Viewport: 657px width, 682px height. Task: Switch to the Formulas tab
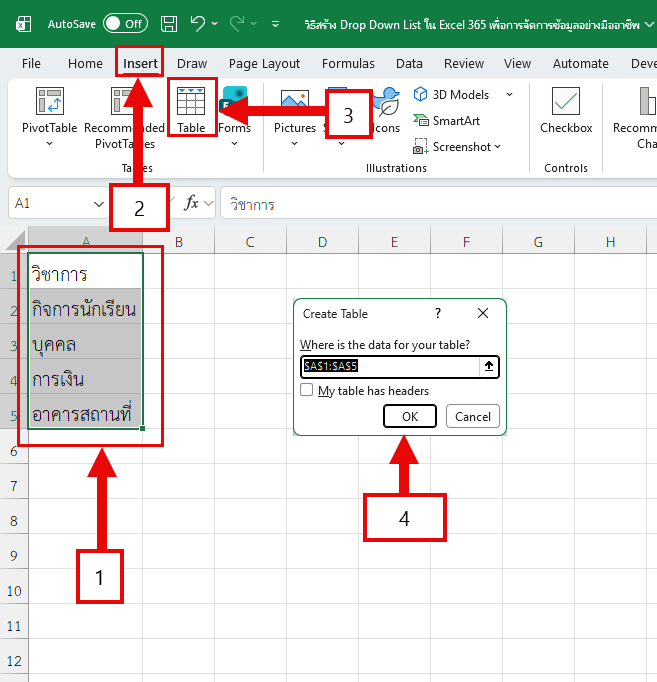pos(348,64)
